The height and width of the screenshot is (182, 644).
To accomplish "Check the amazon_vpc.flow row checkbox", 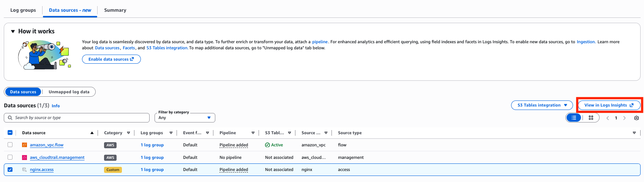I will [10, 145].
